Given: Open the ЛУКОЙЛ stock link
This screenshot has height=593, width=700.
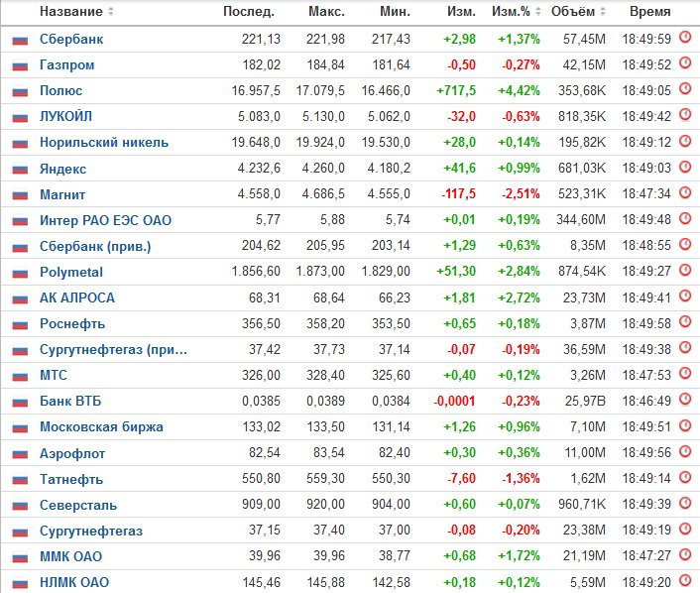Looking at the screenshot, I should 66,117.
